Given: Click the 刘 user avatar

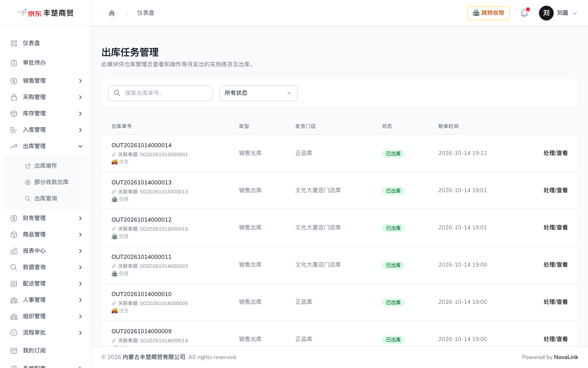Looking at the screenshot, I should point(546,13).
